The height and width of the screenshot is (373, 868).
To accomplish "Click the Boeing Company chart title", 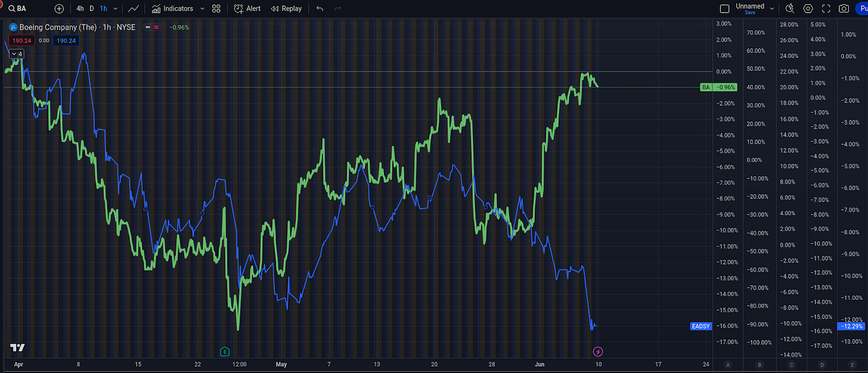I will coord(77,27).
